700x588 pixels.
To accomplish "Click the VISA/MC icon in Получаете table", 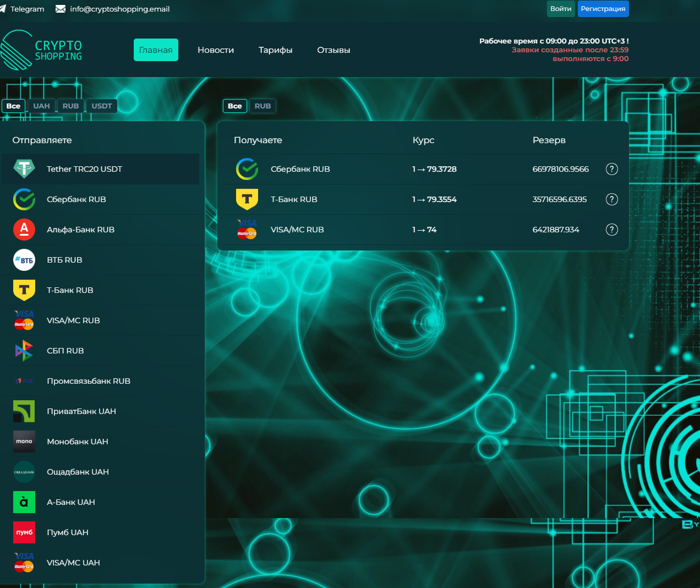I will tap(247, 229).
